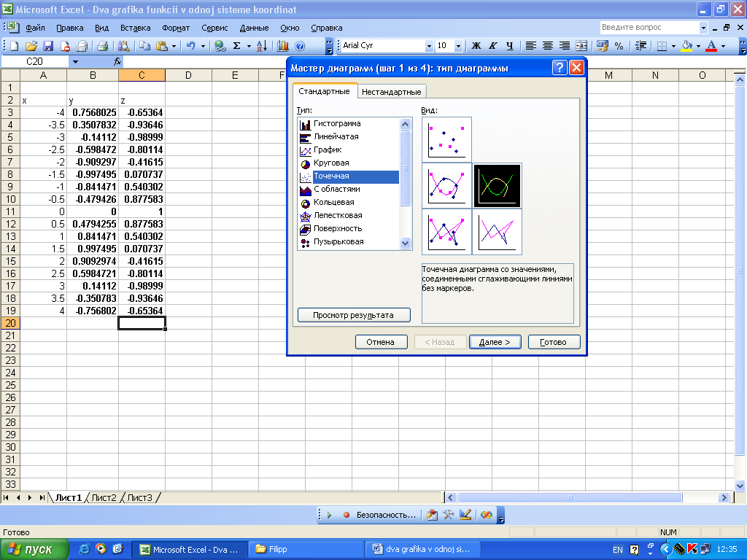This screenshot has width=747, height=560.
Task: Create a new workbook with the toolbar icon
Action: [15, 46]
